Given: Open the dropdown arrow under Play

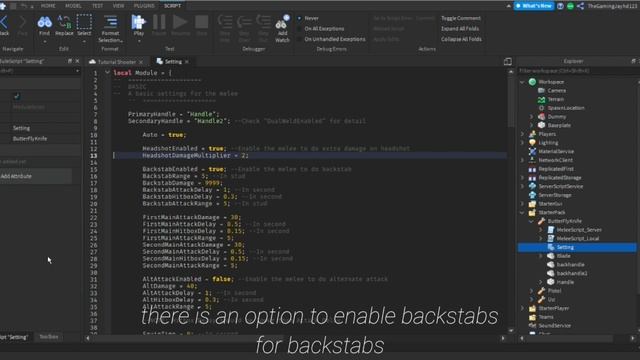Looking at the screenshot, I should (x=138, y=42).
